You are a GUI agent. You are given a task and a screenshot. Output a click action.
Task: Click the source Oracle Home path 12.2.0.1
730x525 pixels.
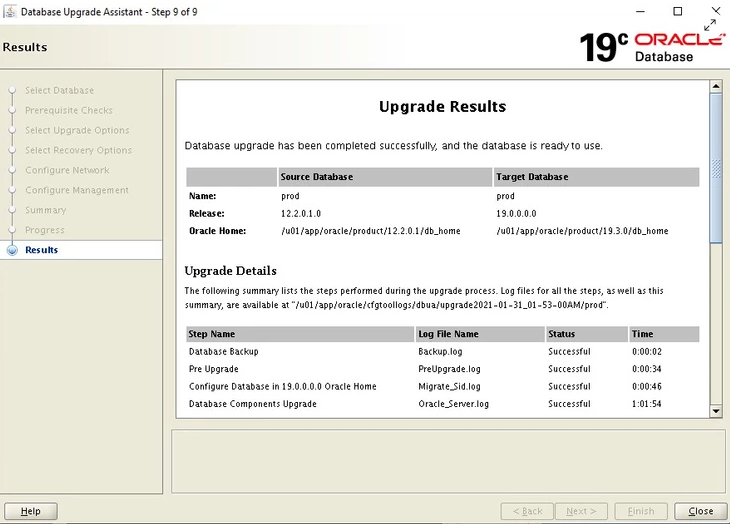pos(371,231)
